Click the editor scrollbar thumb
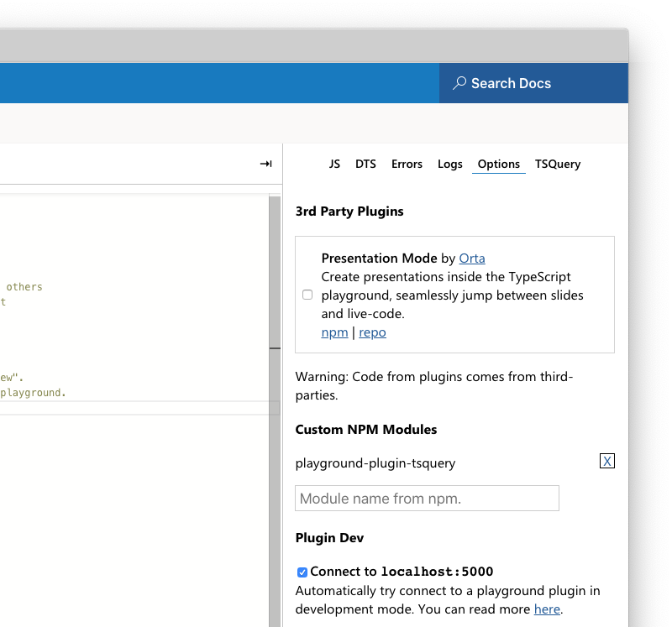 274,269
